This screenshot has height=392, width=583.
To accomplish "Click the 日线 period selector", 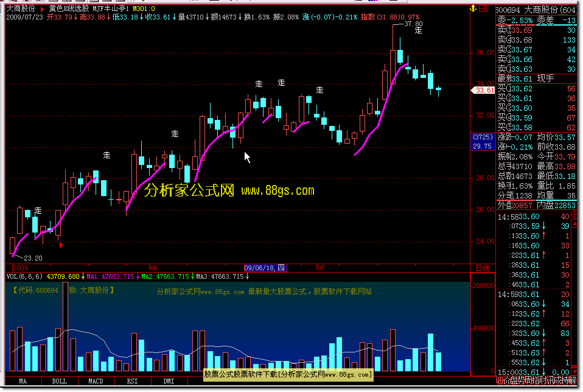I will [x=483, y=268].
